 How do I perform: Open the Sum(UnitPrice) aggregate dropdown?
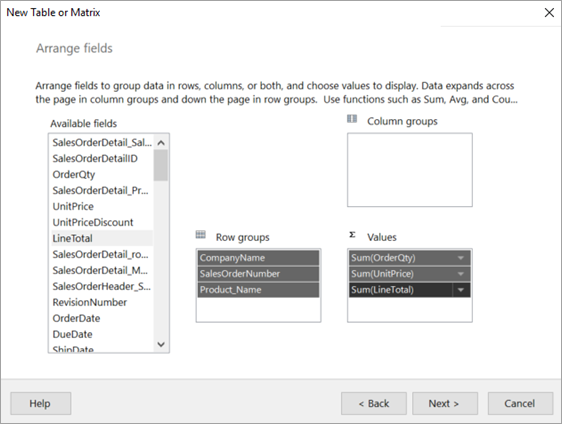461,274
